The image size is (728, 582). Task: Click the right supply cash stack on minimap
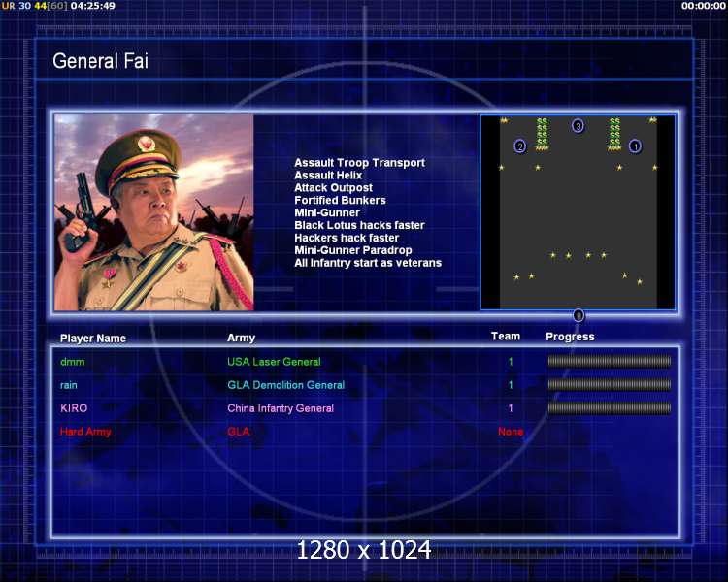click(614, 134)
